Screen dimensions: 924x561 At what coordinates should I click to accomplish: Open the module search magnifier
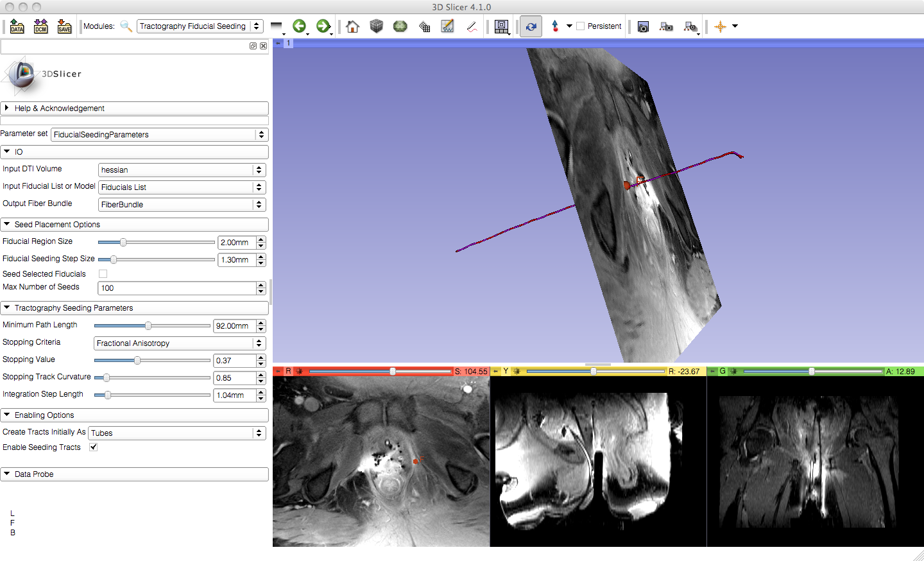click(126, 26)
